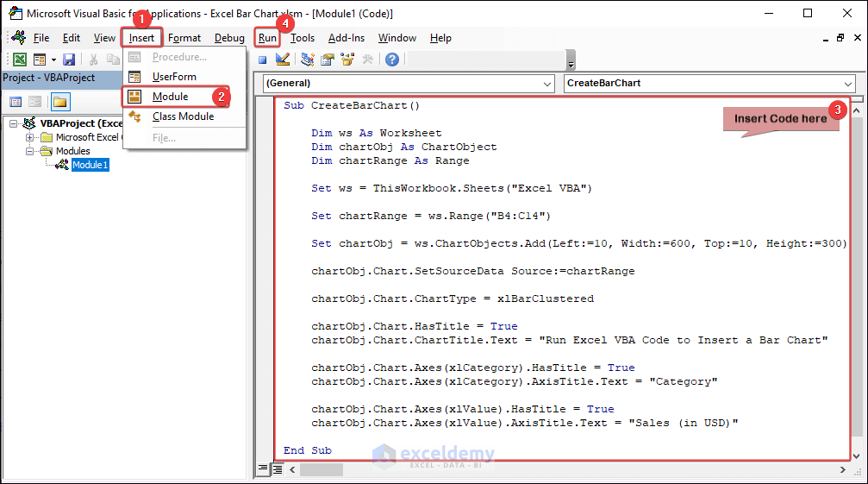Open the Edit menu

pos(72,38)
